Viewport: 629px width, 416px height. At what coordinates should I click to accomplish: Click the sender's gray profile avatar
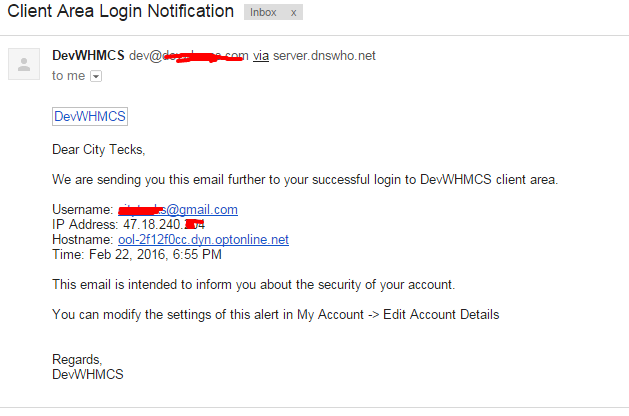[24, 64]
